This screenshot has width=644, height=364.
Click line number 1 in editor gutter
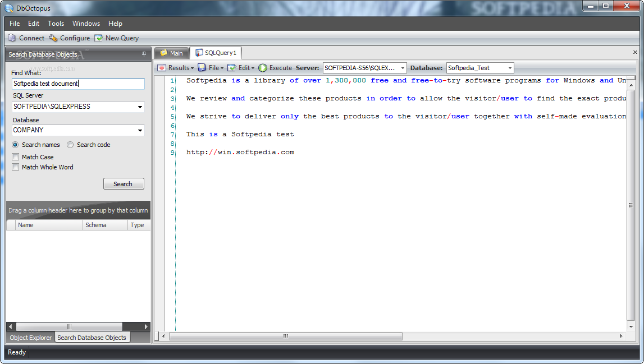[x=172, y=81]
